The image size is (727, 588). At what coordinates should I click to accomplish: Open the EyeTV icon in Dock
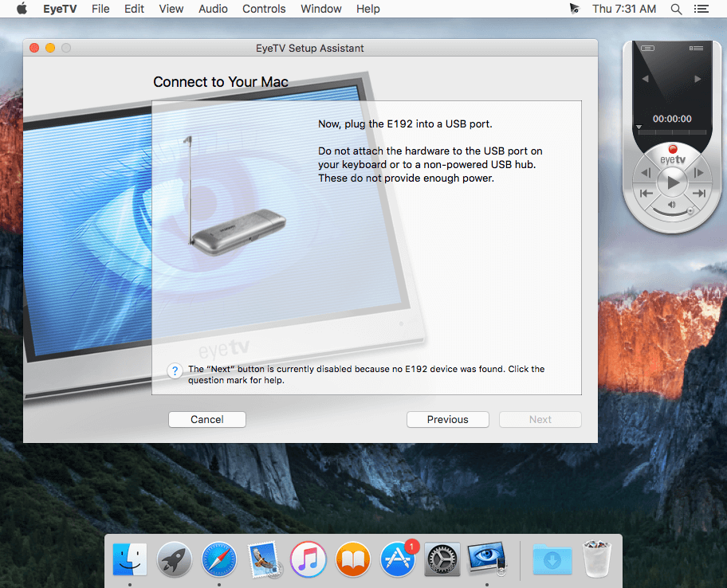486,559
